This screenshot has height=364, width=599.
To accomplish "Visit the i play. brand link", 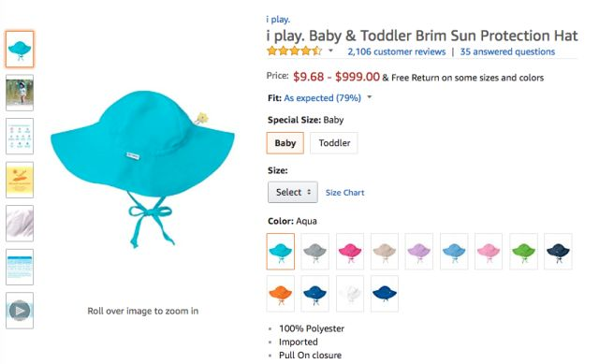I will (278, 19).
